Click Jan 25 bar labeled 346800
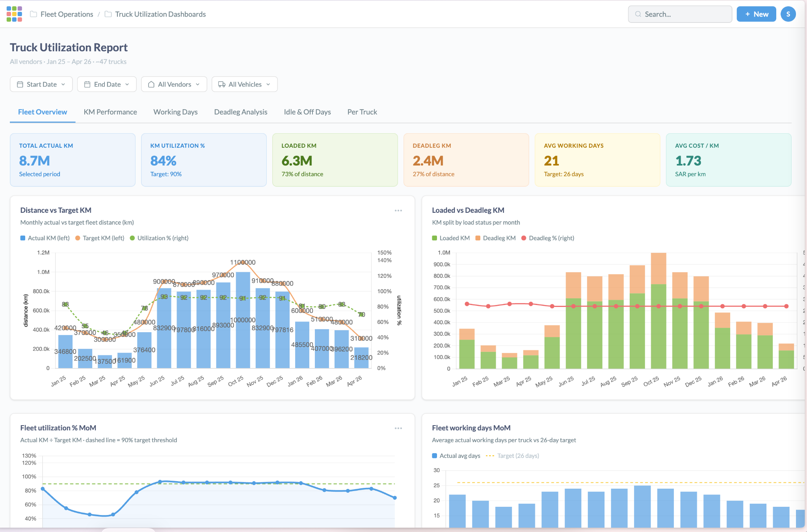Image resolution: width=807 pixels, height=532 pixels. coord(65,352)
